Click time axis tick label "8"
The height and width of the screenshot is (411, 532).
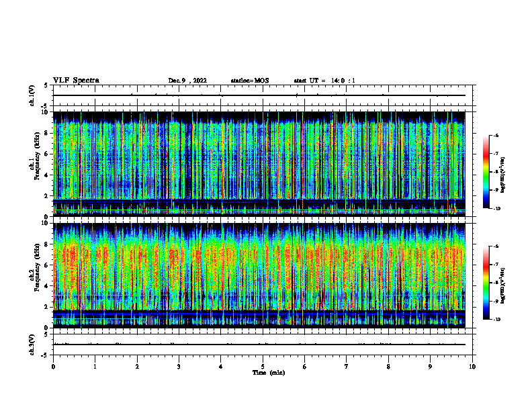click(x=388, y=367)
